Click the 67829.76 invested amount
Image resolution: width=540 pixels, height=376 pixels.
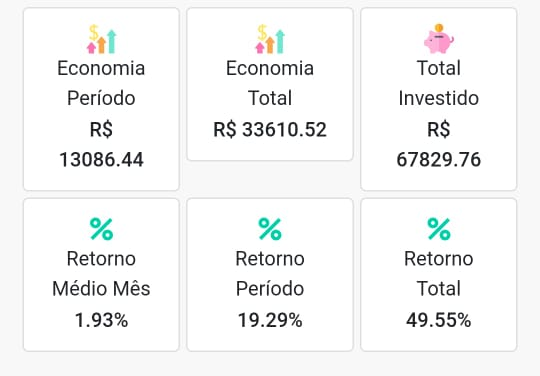(439, 160)
